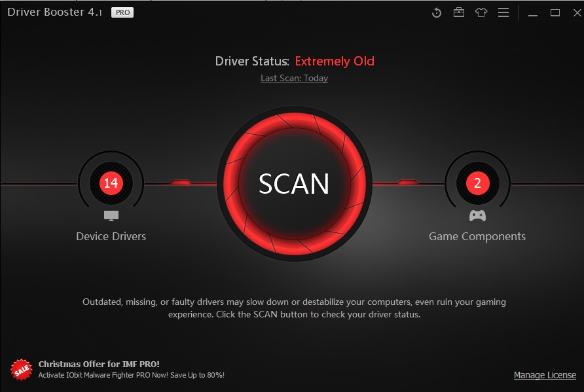Click the monitor icon above Device Drivers

pyautogui.click(x=111, y=215)
